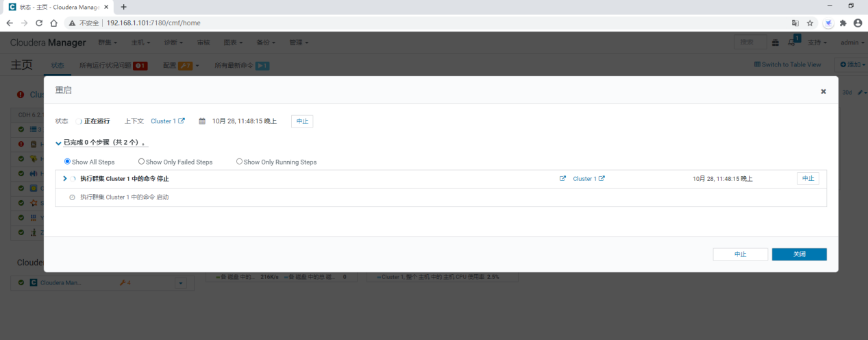Open the 群集 menu in Cloudera Manager
The width and height of the screenshot is (868, 340).
tap(109, 42)
